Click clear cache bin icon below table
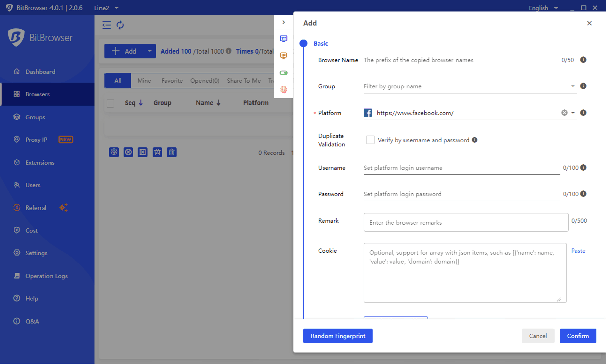The height and width of the screenshot is (364, 606). click(x=157, y=152)
